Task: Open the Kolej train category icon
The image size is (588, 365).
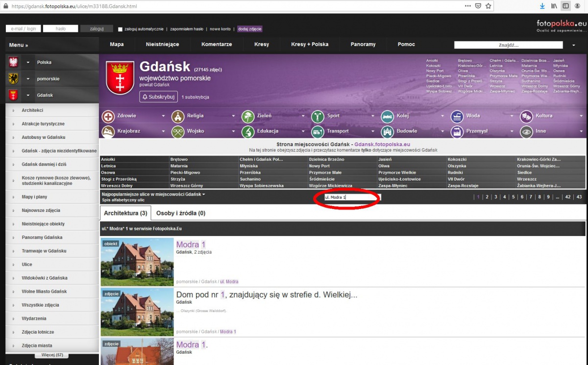Action: tap(388, 116)
